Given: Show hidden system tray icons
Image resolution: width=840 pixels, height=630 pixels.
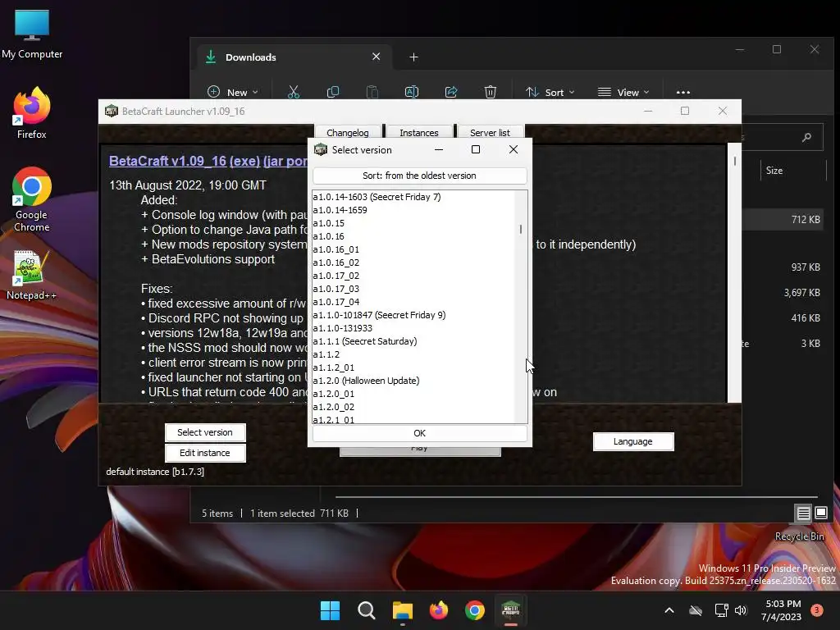Looking at the screenshot, I should 669,610.
